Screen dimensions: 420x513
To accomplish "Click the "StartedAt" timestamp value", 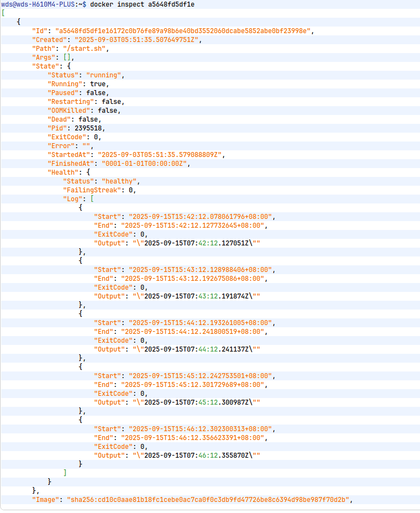I will tap(159, 155).
